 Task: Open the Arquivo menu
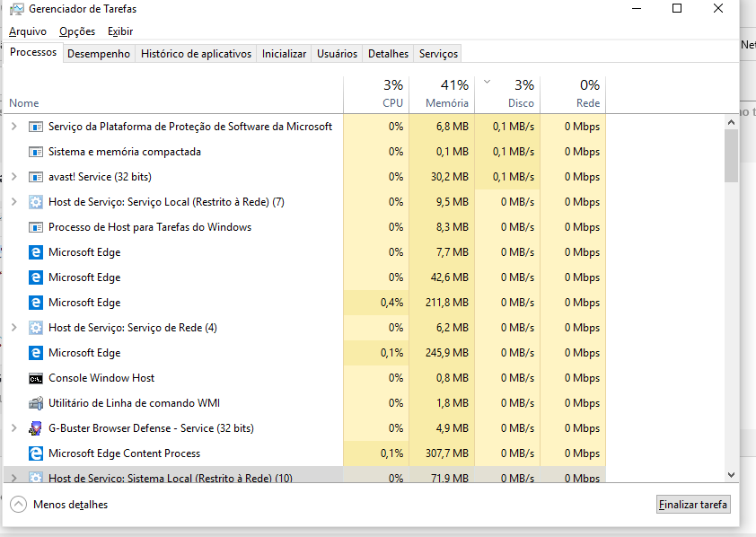click(x=28, y=31)
